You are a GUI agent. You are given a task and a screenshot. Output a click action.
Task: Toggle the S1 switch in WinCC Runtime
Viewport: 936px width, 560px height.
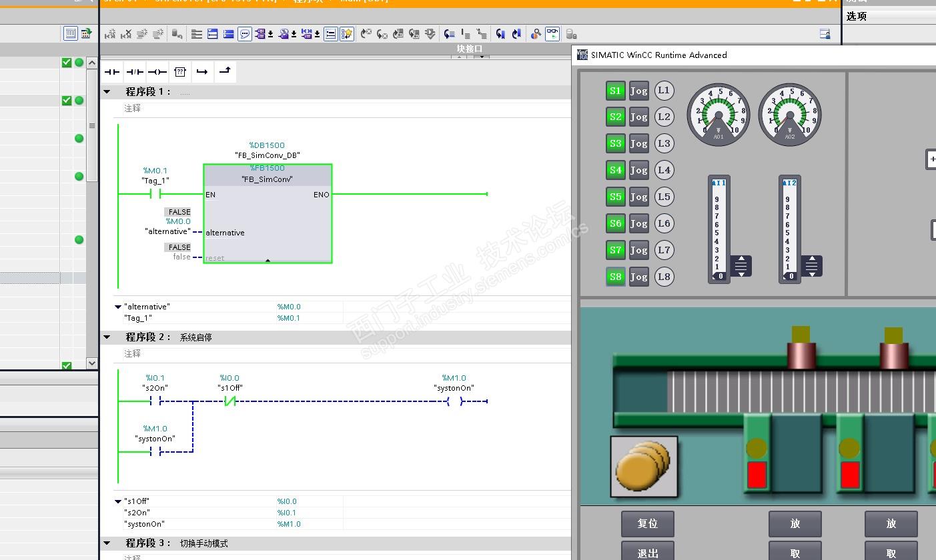click(x=616, y=91)
